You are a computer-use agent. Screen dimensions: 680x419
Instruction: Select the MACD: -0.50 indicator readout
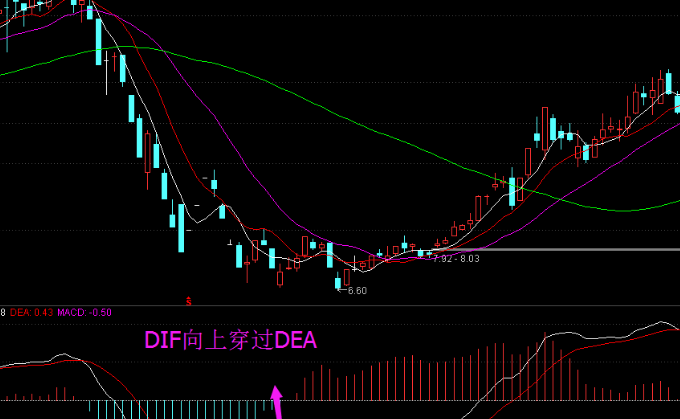[x=84, y=313]
